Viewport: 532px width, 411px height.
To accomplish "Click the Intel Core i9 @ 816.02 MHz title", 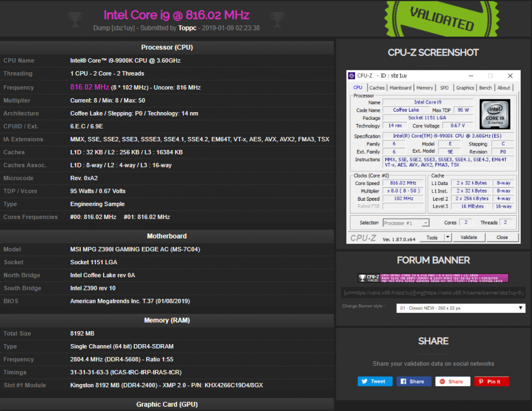I will click(x=176, y=15).
